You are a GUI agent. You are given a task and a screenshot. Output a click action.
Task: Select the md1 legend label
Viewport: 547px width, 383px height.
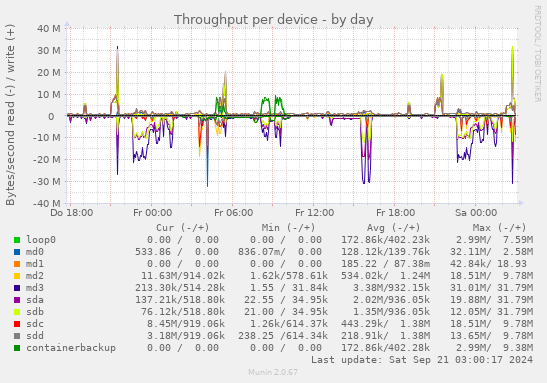click(x=35, y=264)
